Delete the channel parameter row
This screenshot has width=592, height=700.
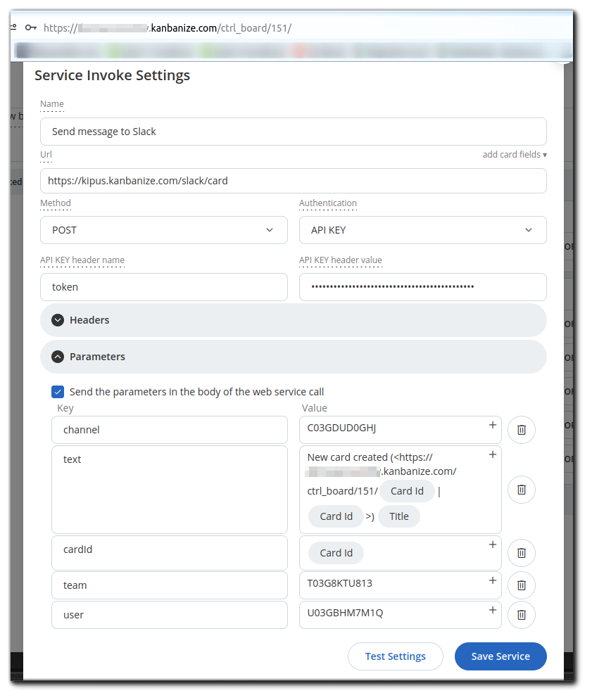pos(522,430)
